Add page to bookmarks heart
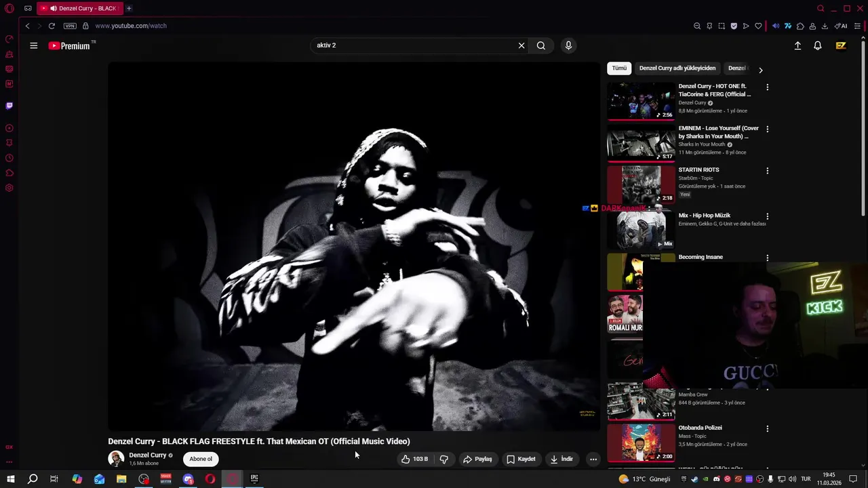The height and width of the screenshot is (488, 868). click(758, 26)
